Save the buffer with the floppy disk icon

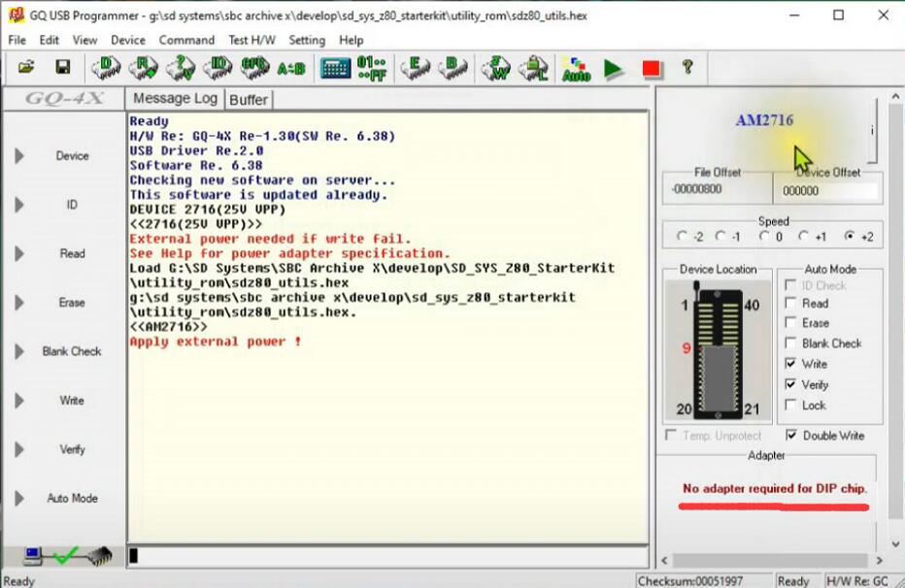[62, 68]
